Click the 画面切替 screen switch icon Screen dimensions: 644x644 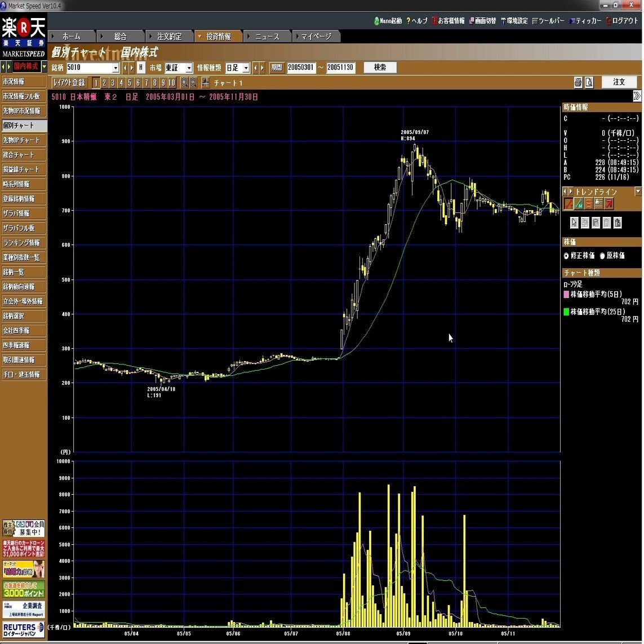(483, 20)
